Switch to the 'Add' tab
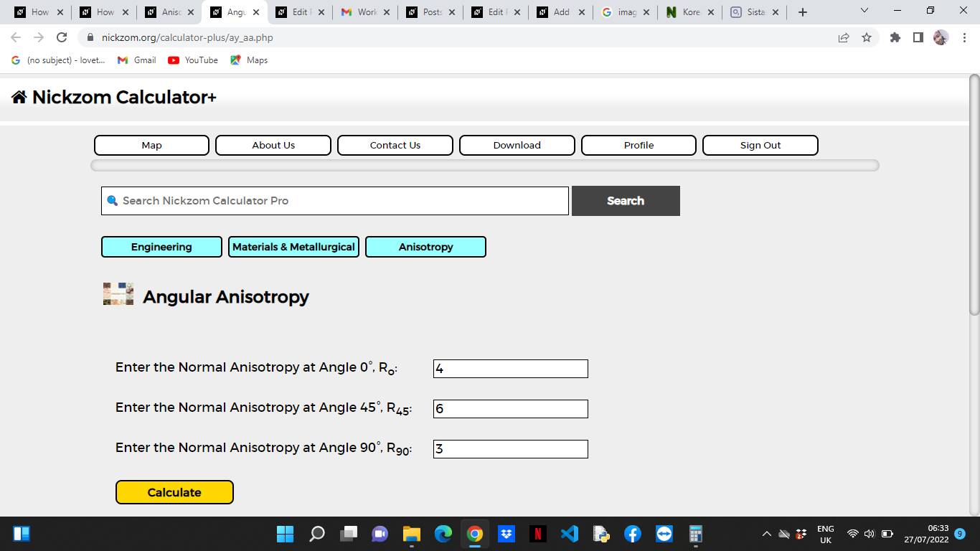Screen dimensions: 980x551 coord(560,12)
